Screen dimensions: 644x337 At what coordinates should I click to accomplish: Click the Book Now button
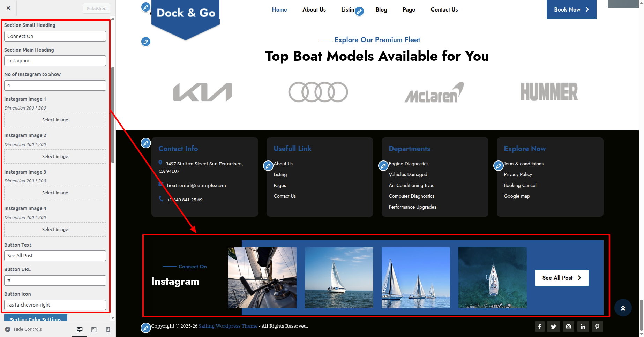pos(571,10)
